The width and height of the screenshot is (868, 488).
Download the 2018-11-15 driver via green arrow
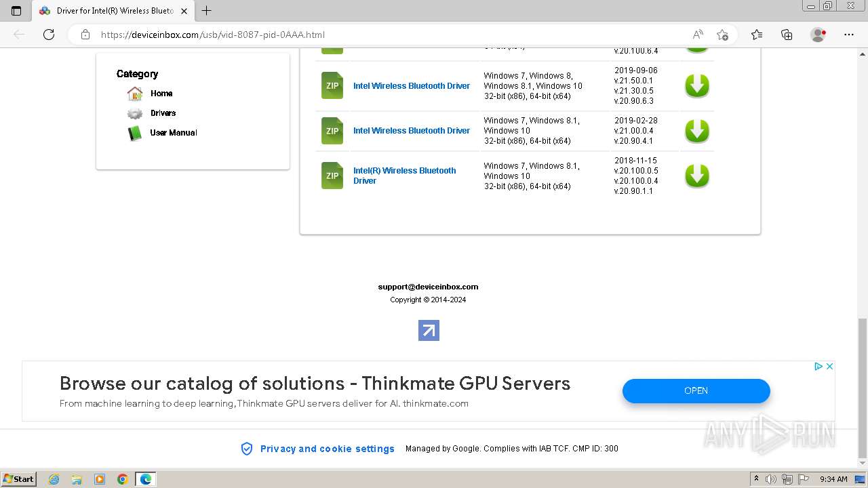pyautogui.click(x=696, y=176)
